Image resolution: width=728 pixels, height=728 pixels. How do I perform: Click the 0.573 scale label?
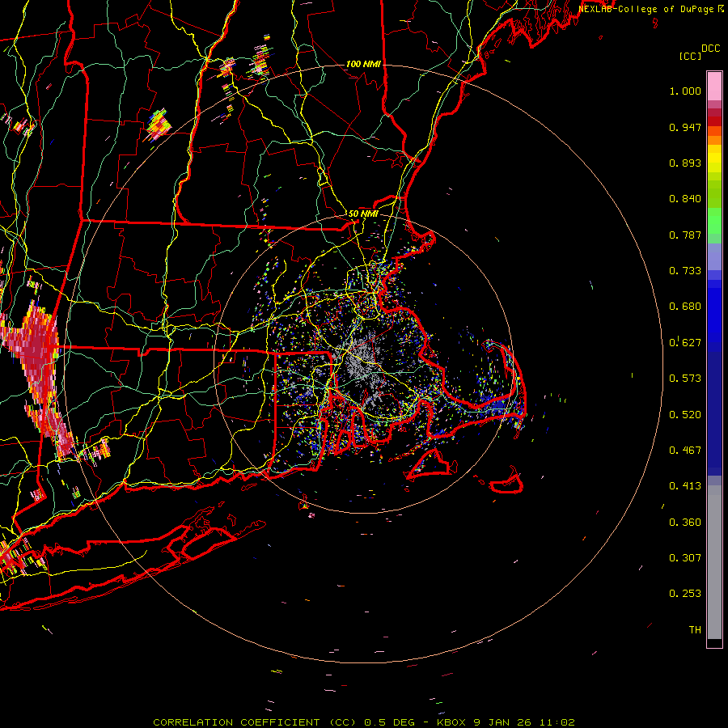pos(685,379)
